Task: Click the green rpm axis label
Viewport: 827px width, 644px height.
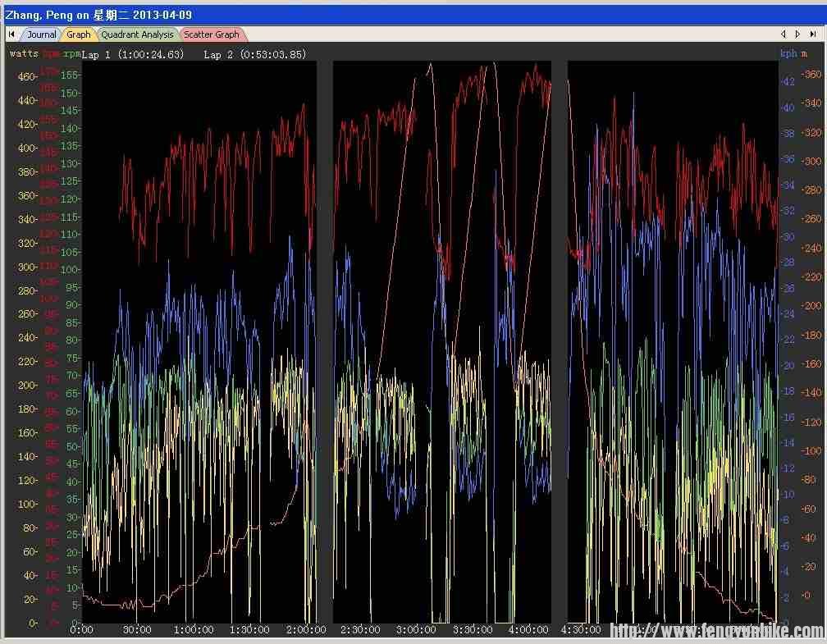Action: pyautogui.click(x=72, y=53)
